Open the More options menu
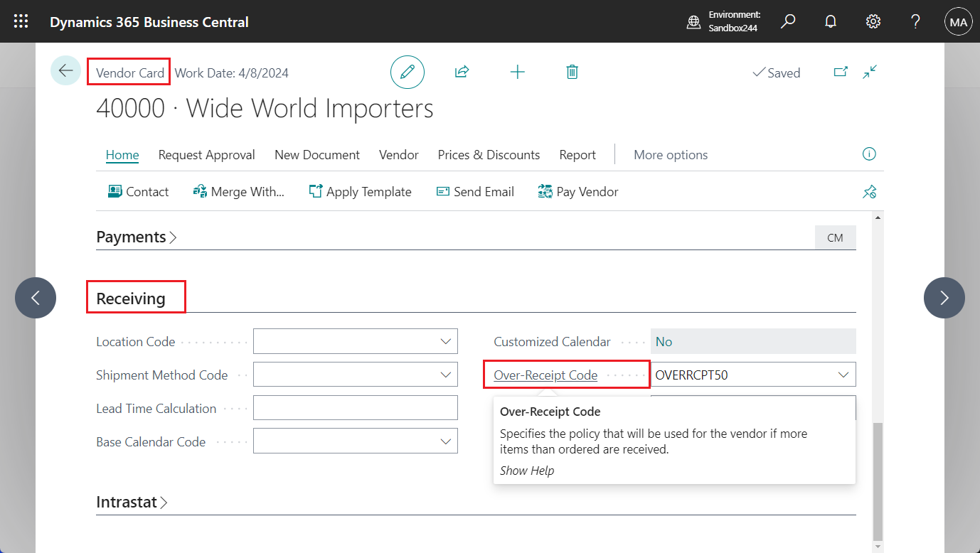This screenshot has width=980, height=553. 670,154
